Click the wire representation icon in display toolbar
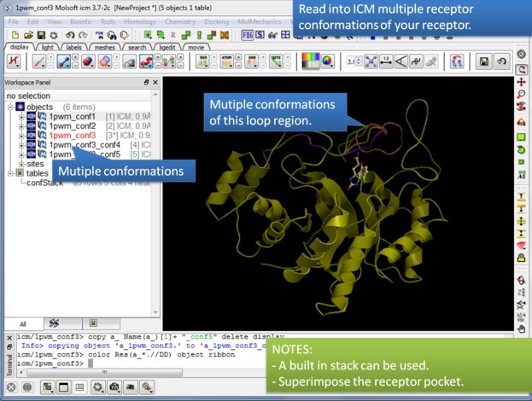This screenshot has width=532, height=401. click(39, 62)
